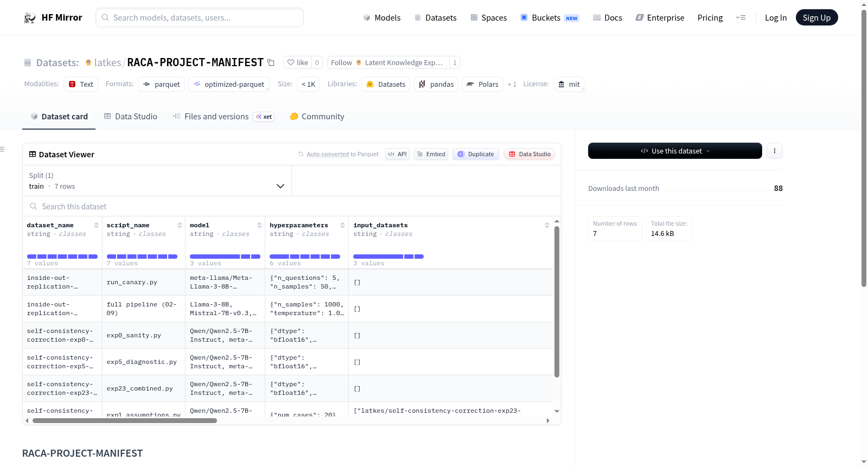This screenshot has width=868, height=467.
Task: Open Models in the top navigation
Action: click(382, 18)
